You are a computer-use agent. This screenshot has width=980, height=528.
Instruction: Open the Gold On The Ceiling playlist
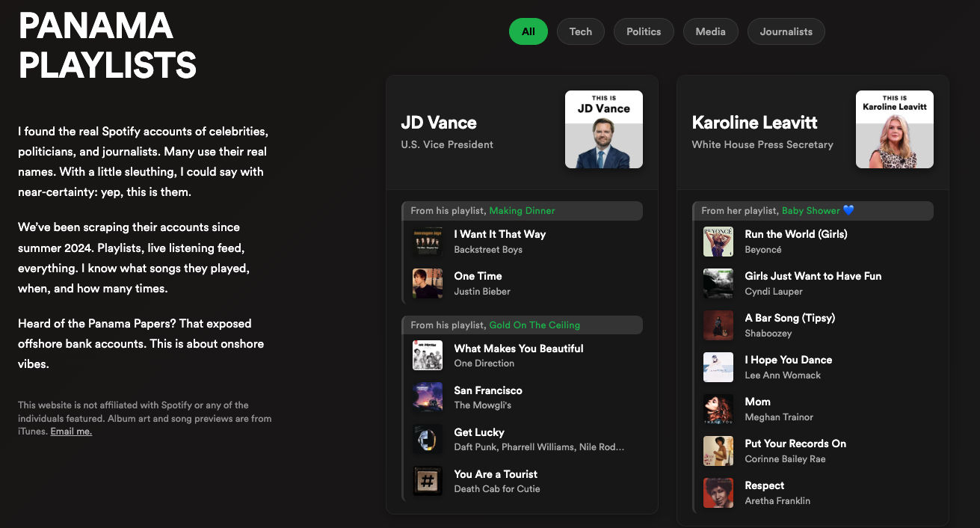(x=534, y=325)
